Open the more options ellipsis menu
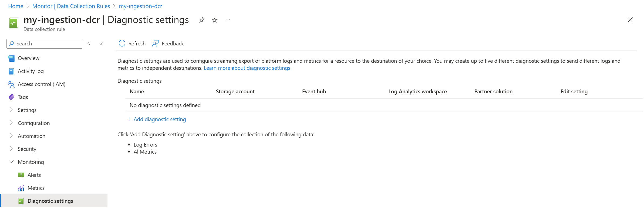This screenshot has height=209, width=644. (x=228, y=20)
